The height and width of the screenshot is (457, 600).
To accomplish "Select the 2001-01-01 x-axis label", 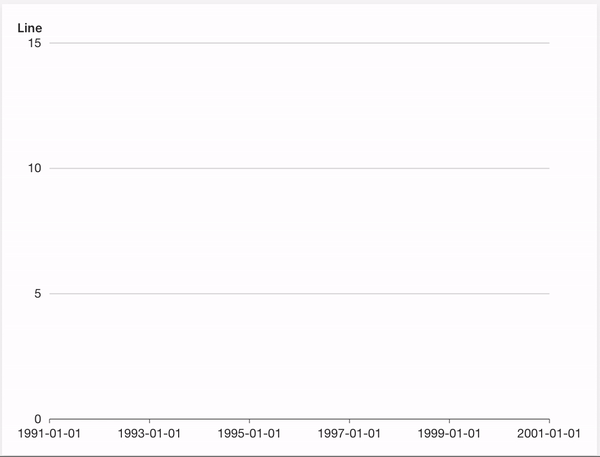I will point(549,434).
